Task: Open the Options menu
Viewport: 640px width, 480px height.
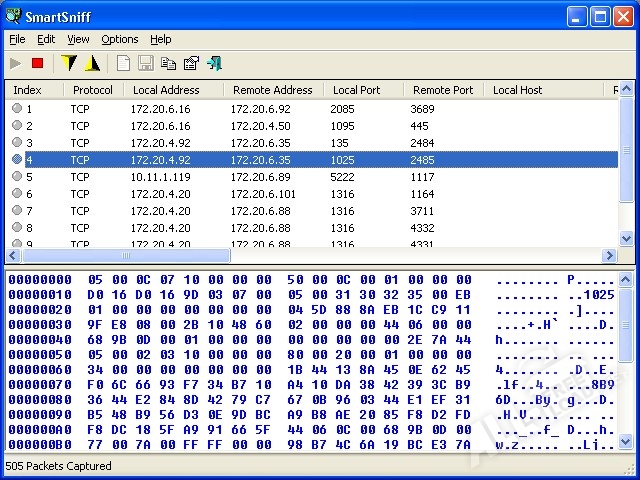Action: (x=120, y=39)
